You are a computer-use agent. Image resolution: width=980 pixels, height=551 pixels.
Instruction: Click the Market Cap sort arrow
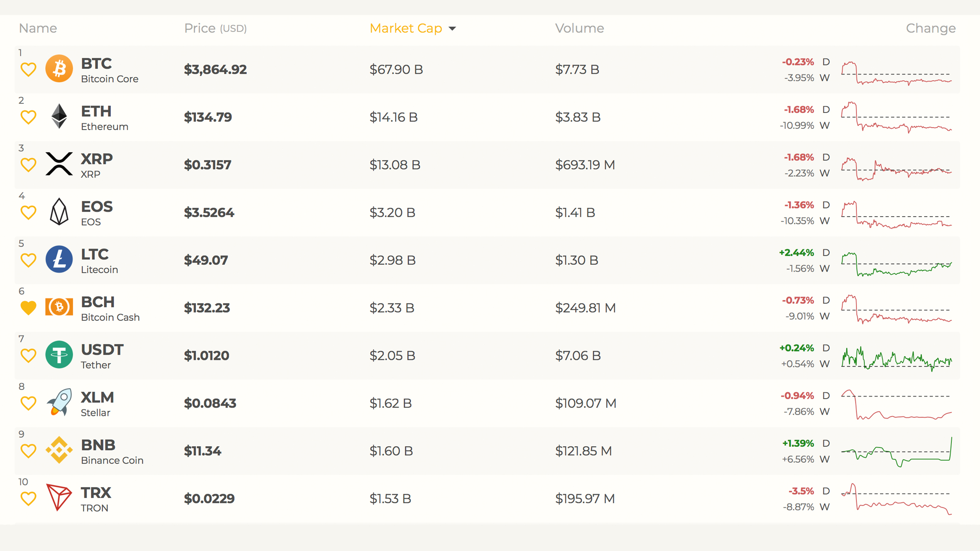coord(452,28)
